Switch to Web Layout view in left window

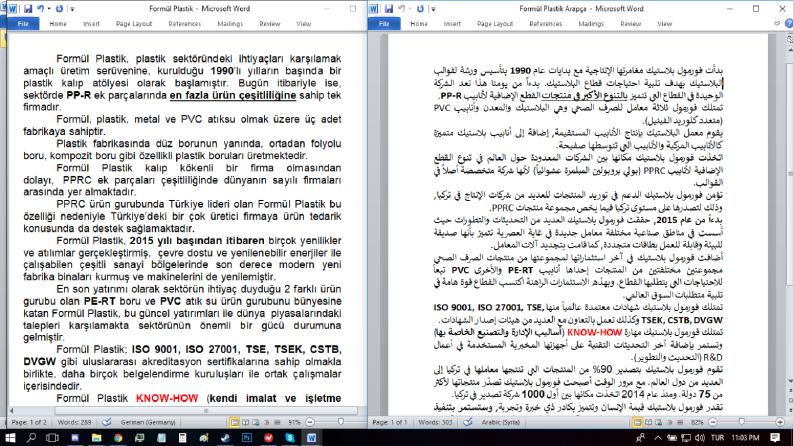256,422
